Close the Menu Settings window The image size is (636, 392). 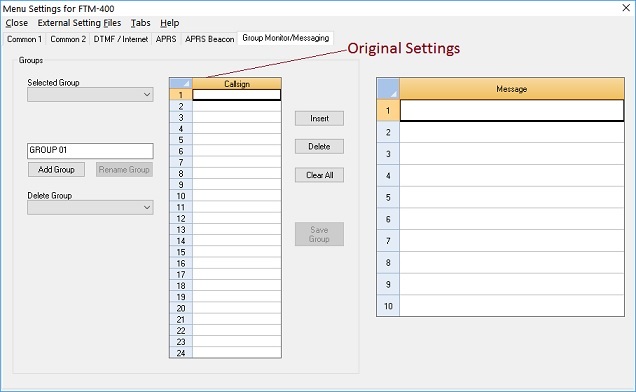click(626, 8)
